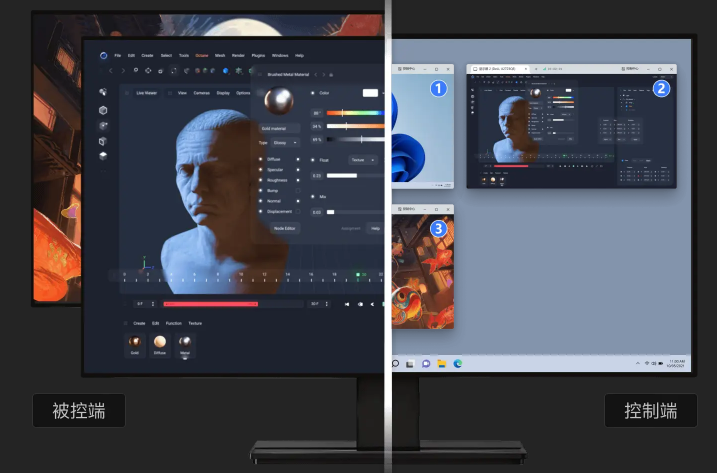Select the Diffuse material thumbnail
717x473 pixels.
tap(160, 344)
